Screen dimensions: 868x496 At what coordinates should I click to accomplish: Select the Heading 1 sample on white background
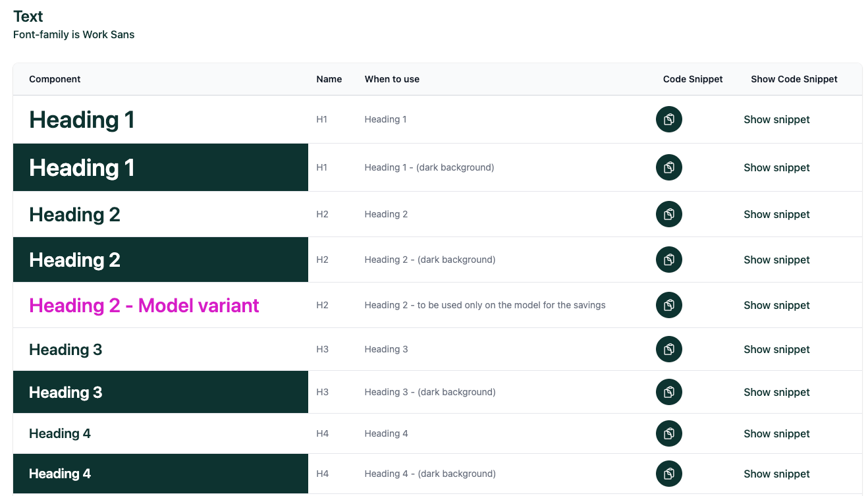(x=82, y=120)
